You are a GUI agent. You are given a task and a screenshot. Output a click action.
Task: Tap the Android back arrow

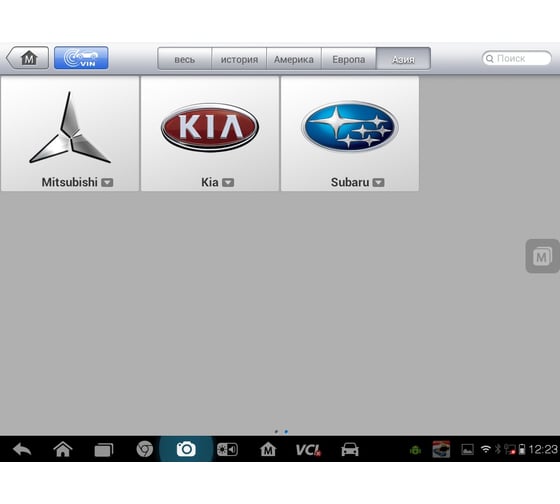point(22,449)
